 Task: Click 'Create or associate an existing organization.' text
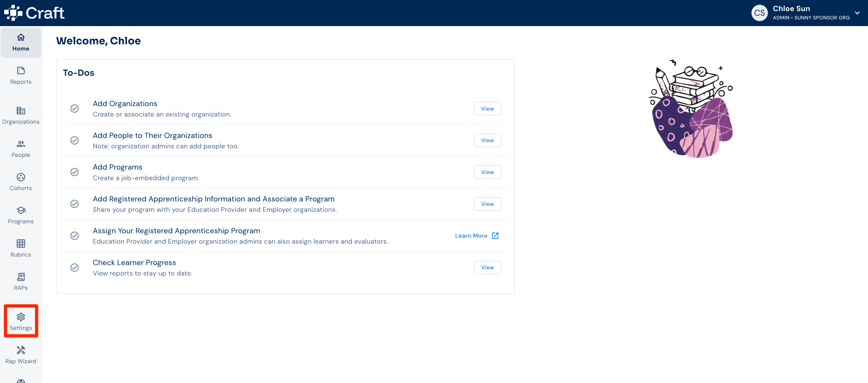pos(162,114)
